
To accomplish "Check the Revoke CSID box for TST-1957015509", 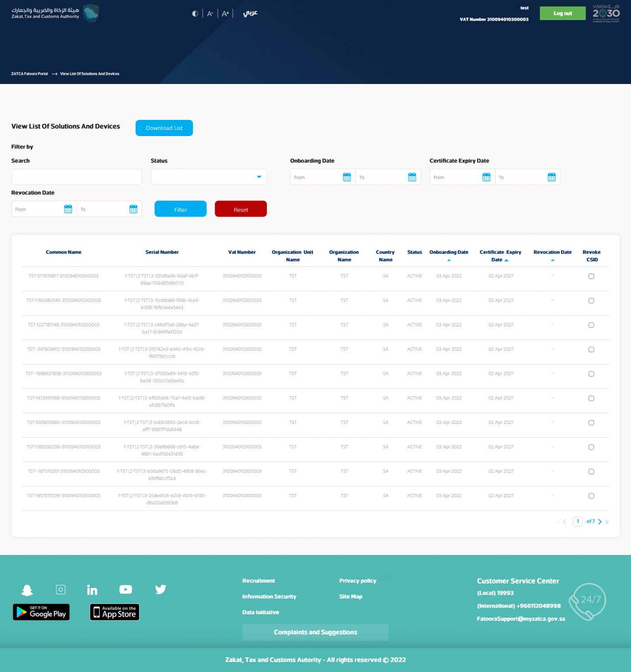I will [591, 496].
